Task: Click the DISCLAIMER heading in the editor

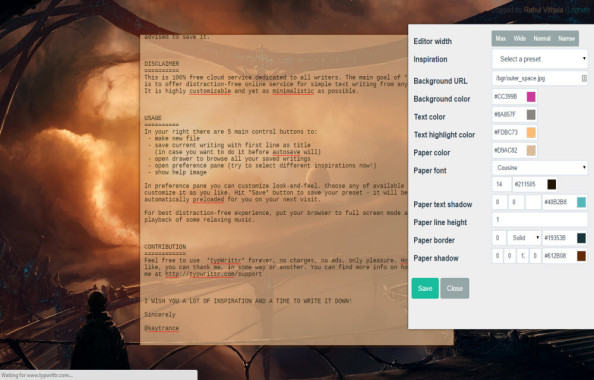Action: pyautogui.click(x=161, y=63)
